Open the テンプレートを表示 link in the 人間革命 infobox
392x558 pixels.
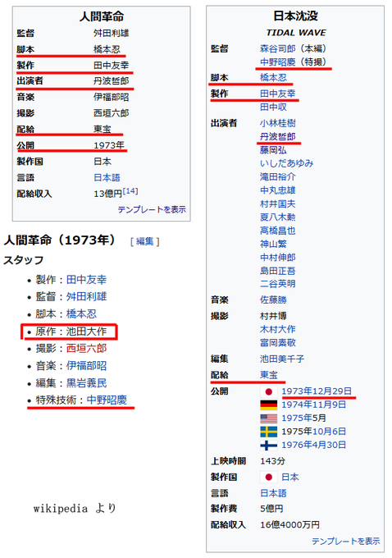(152, 209)
